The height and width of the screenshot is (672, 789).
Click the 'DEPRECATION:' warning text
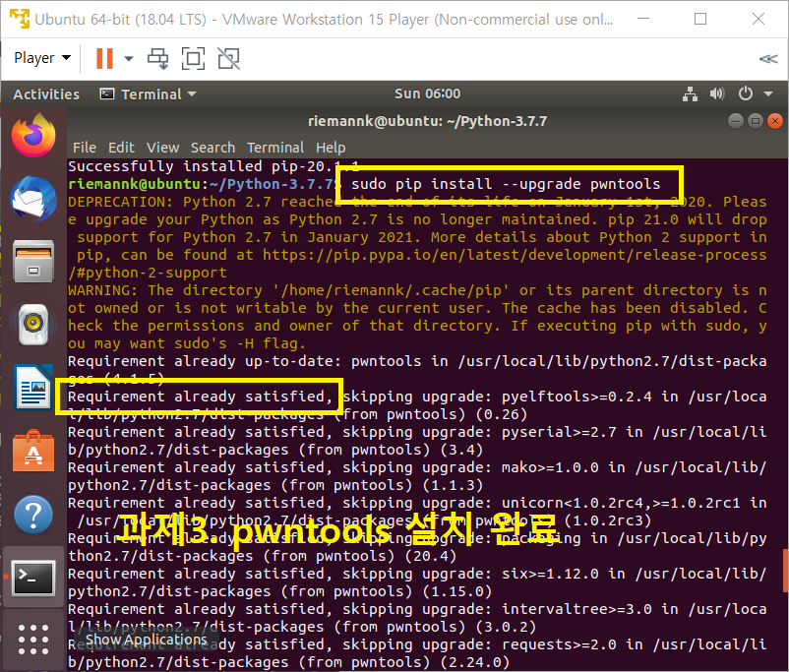(x=120, y=202)
